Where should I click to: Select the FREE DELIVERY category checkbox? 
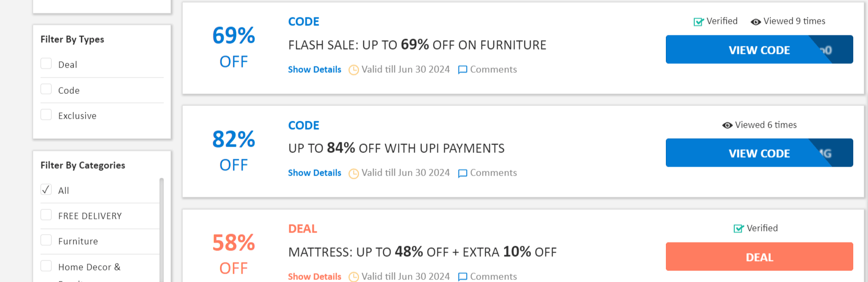pos(46,215)
